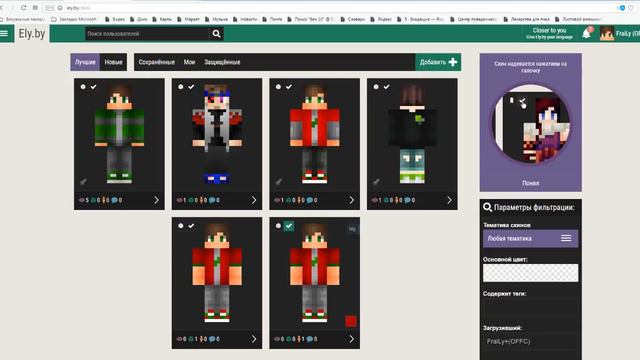Viewport: 640px width, 360px height.
Task: Click the pin icon on the gray-sleeved red jacket card
Action: [278, 182]
